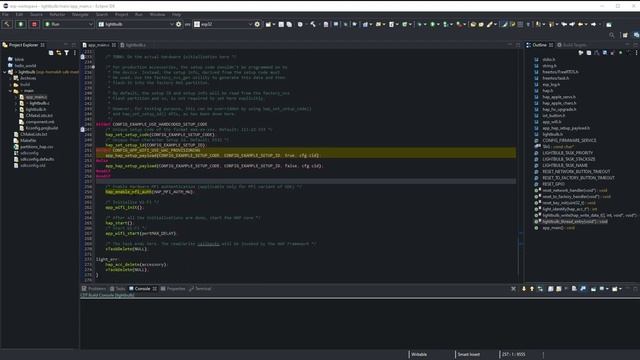
Task: Click the hammer build toolbar icon
Action: pos(313,24)
